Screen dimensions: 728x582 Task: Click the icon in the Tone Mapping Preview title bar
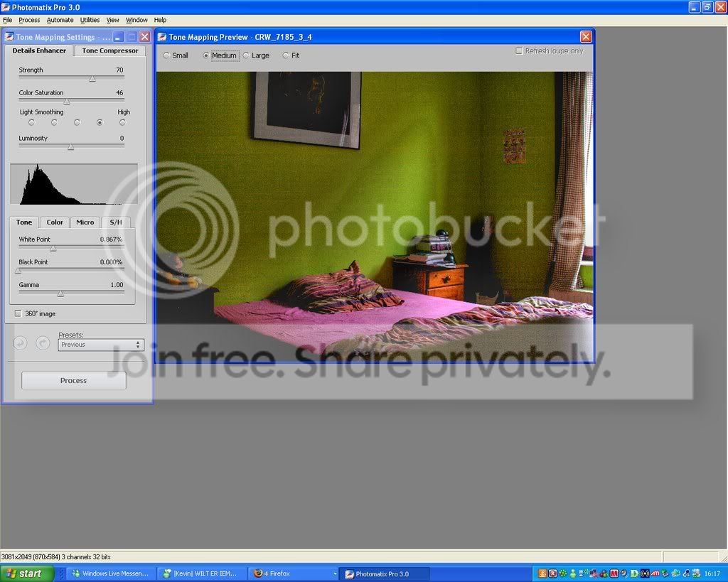(162, 37)
